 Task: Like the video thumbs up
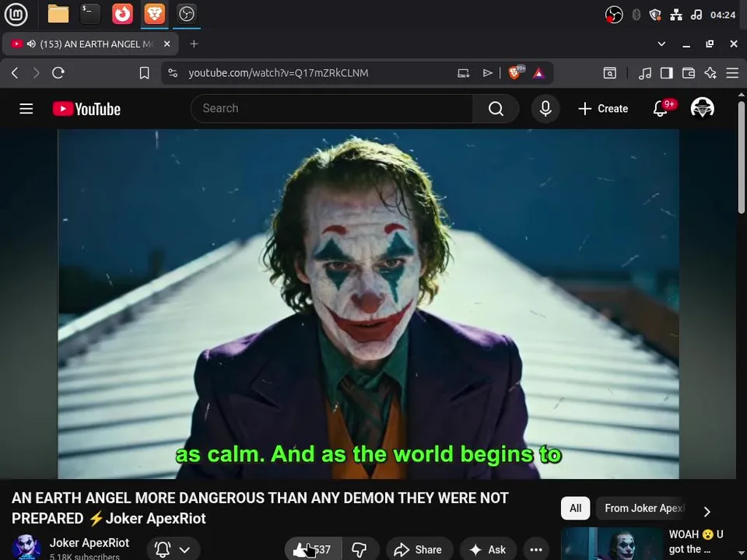pyautogui.click(x=313, y=550)
